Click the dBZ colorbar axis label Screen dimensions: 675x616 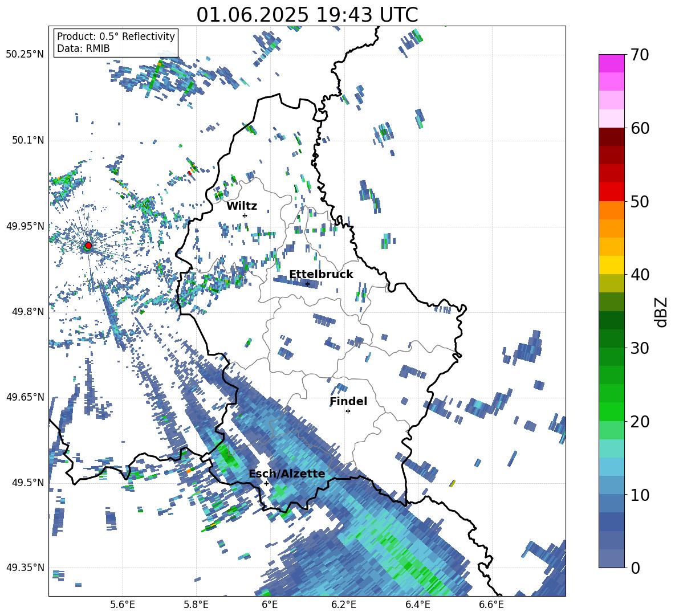662,312
